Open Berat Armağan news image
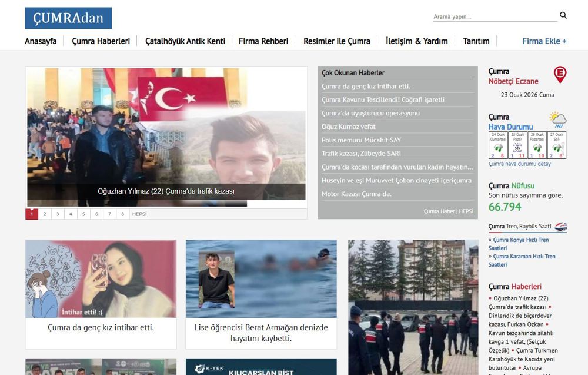This screenshot has width=588, height=375. tap(261, 278)
